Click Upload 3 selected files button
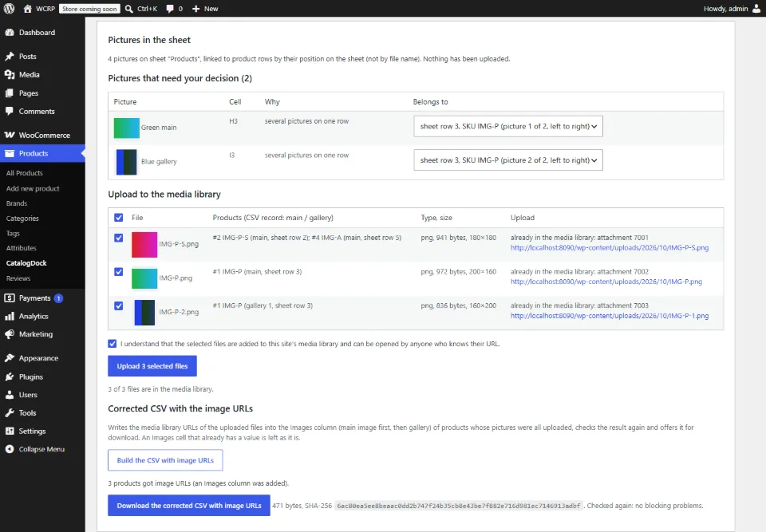Image resolution: width=766 pixels, height=532 pixels. pyautogui.click(x=152, y=366)
